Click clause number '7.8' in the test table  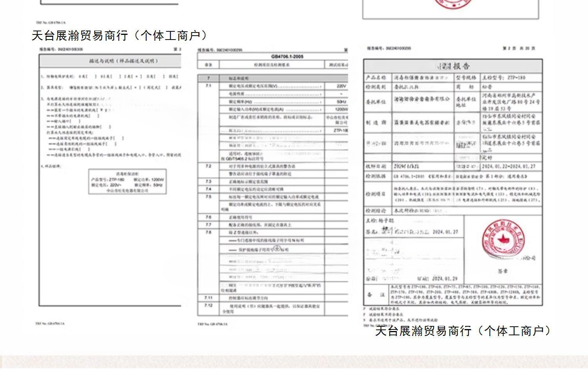pos(208,233)
